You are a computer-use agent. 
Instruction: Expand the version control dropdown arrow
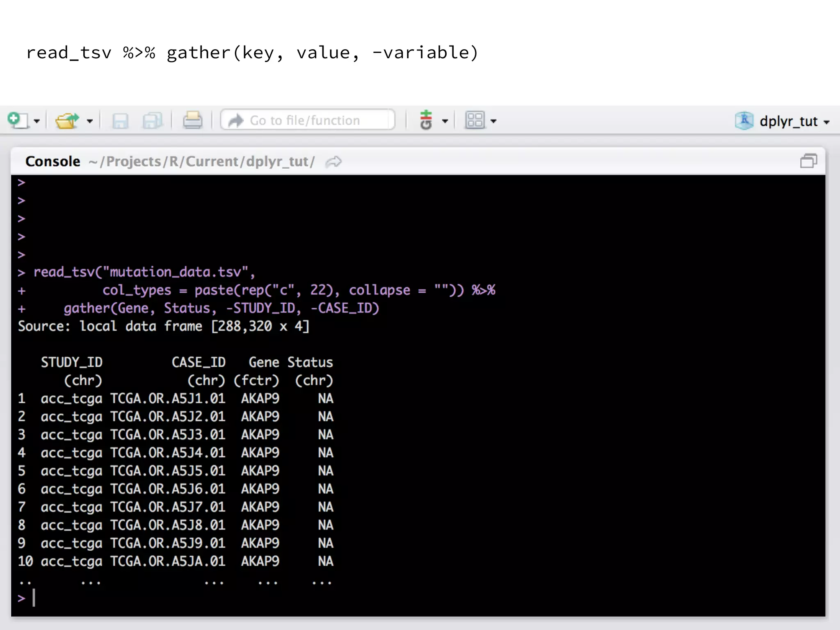point(445,121)
